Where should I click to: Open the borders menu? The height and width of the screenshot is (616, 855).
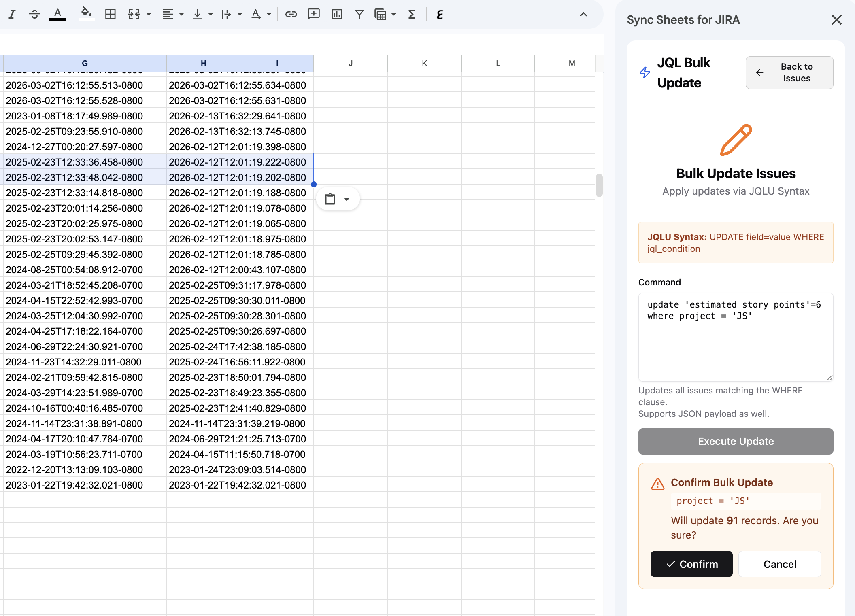pos(110,14)
